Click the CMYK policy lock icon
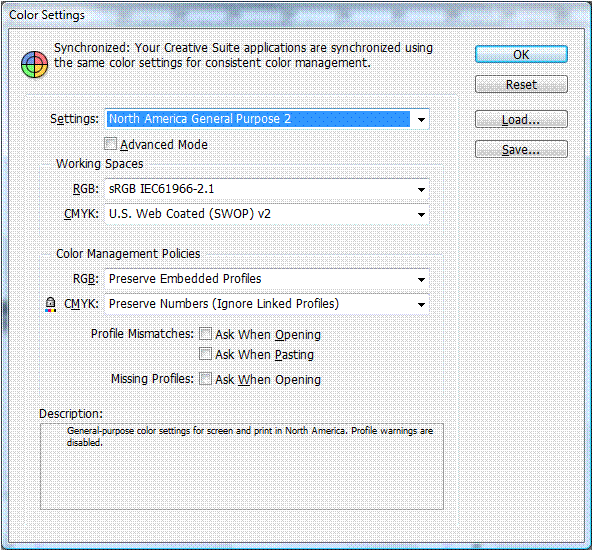The width and height of the screenshot is (593, 551). (x=50, y=304)
